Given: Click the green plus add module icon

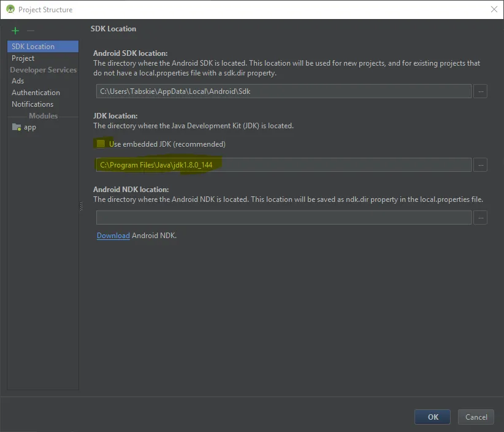Looking at the screenshot, I should coord(15,31).
